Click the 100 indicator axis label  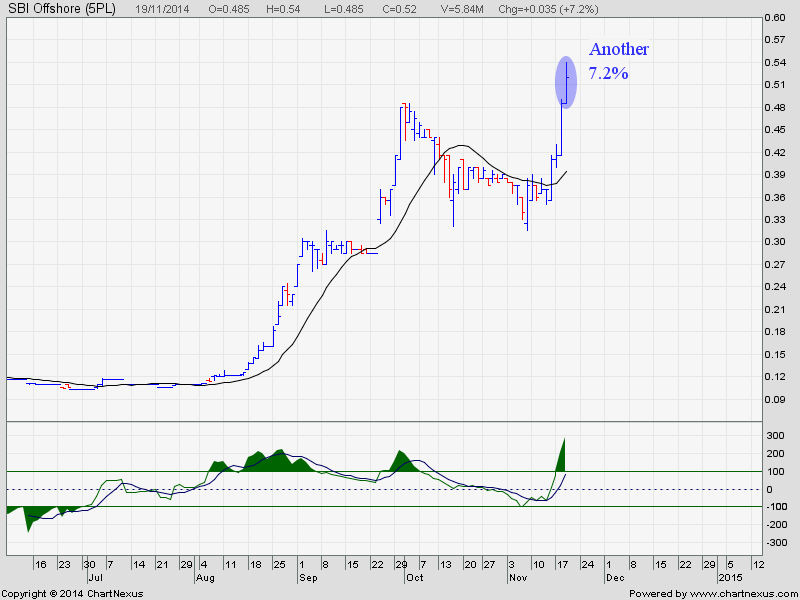pos(776,471)
